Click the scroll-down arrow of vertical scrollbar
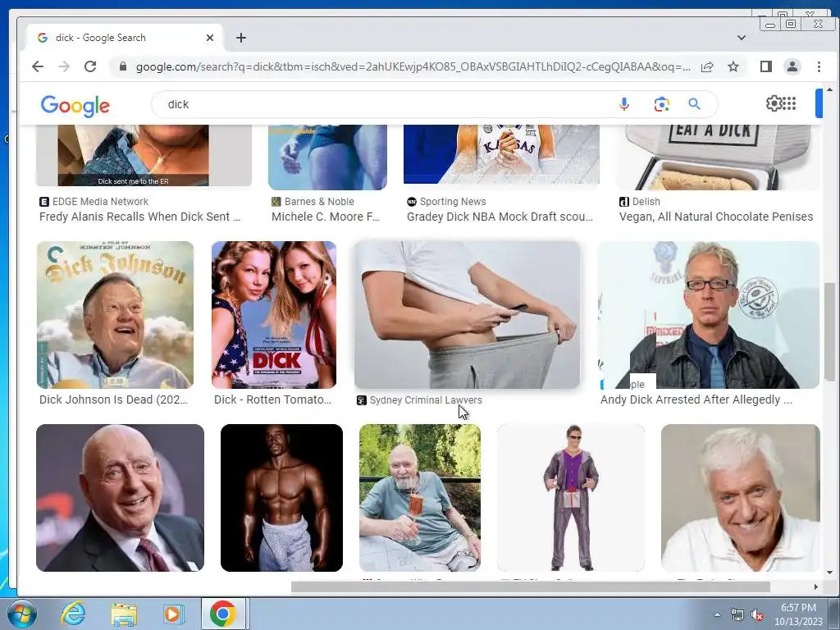The width and height of the screenshot is (840, 630). [829, 573]
